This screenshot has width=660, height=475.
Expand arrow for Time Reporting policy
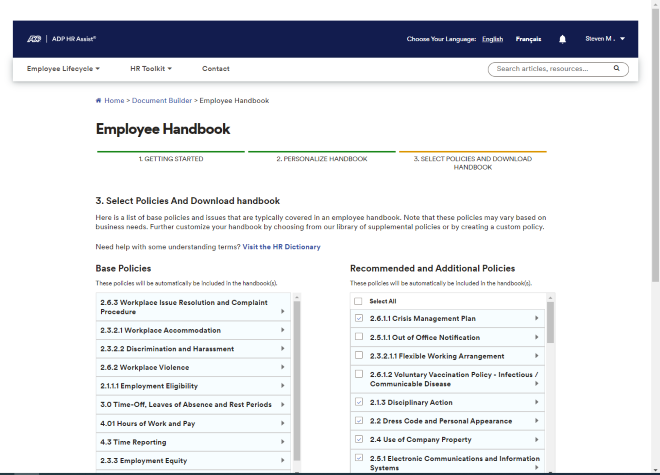coord(283,442)
